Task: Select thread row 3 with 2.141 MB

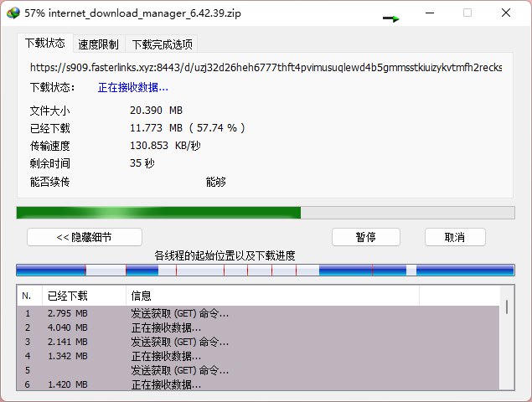Action: point(258,342)
